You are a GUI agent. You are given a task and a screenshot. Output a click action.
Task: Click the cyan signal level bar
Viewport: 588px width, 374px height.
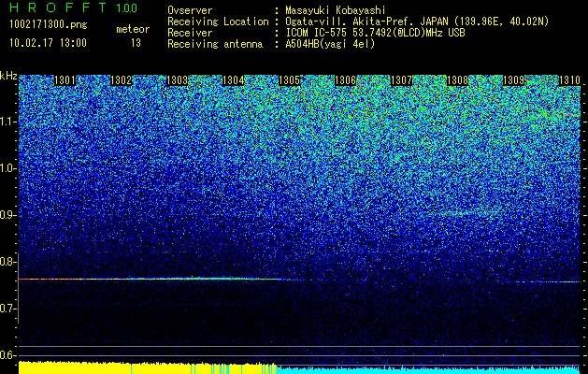(x=428, y=369)
